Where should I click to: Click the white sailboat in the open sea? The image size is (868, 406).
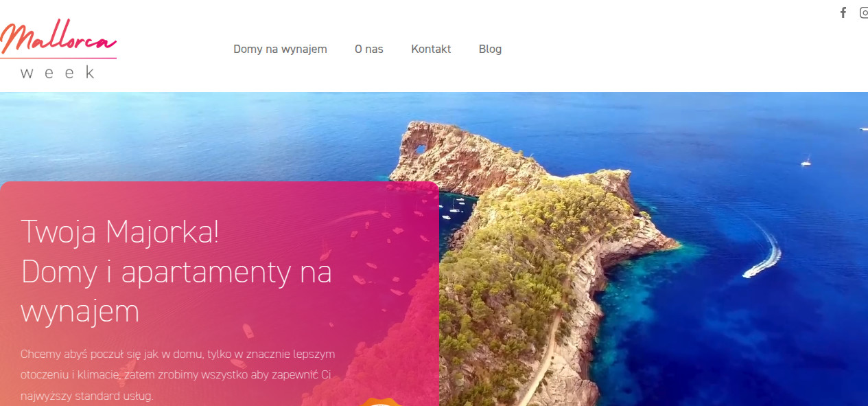[x=806, y=161]
